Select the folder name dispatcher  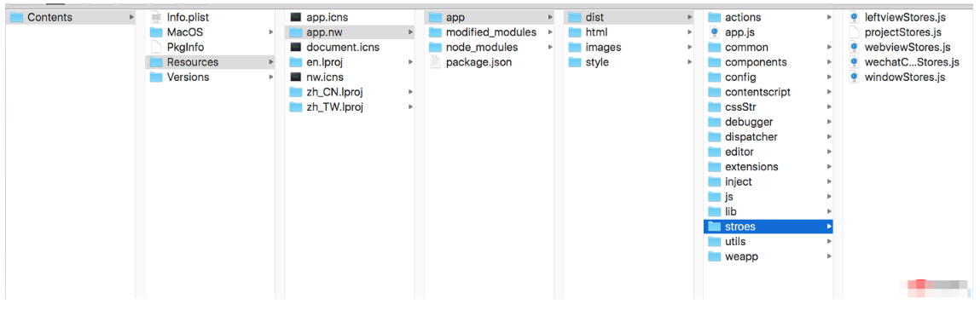(x=751, y=137)
